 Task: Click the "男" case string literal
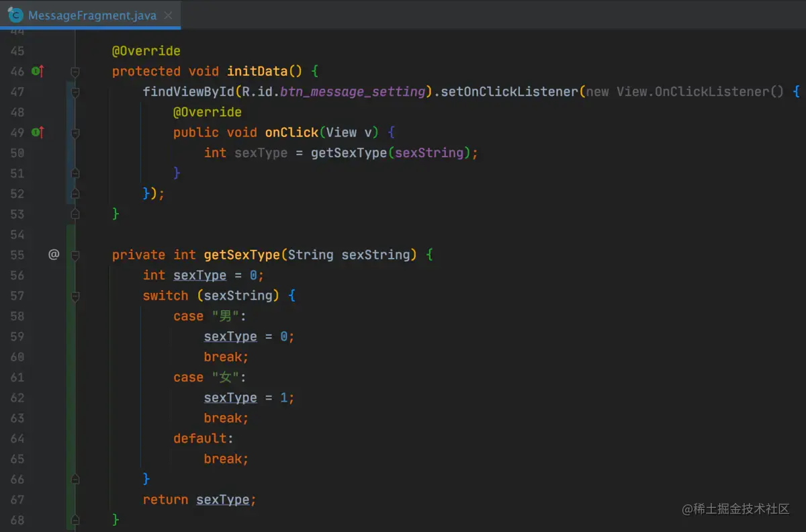(x=226, y=316)
